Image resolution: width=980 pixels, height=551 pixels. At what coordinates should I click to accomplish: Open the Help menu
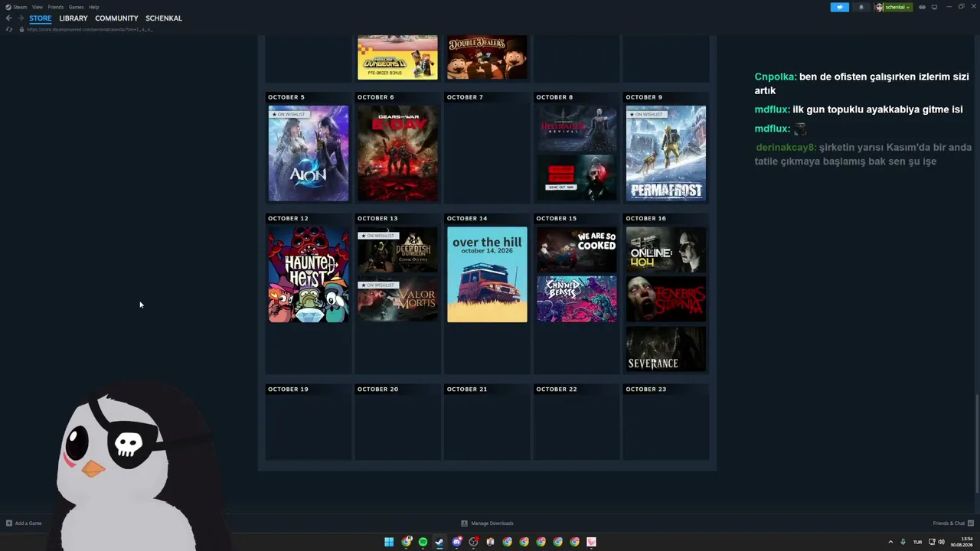pyautogui.click(x=93, y=7)
